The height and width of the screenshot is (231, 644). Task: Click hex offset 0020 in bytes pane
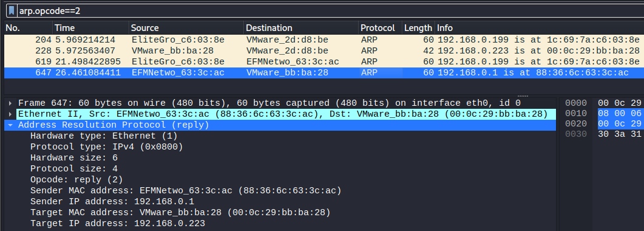(576, 124)
